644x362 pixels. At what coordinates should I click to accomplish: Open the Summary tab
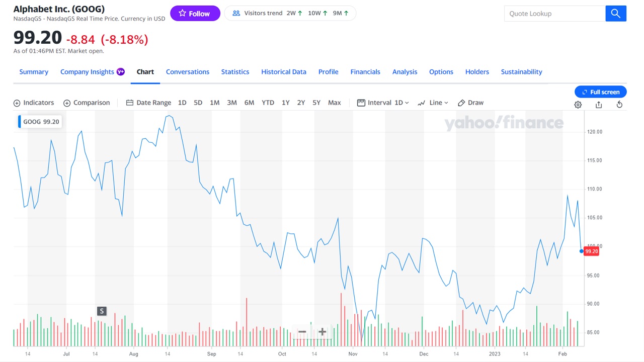34,72
